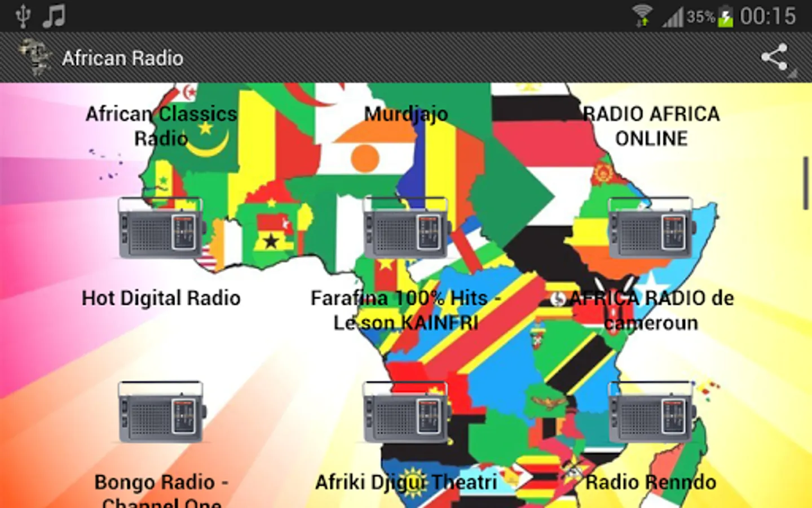Select the RADIO AFRICA ONLINE label
This screenshot has height=508, width=812.
[651, 126]
